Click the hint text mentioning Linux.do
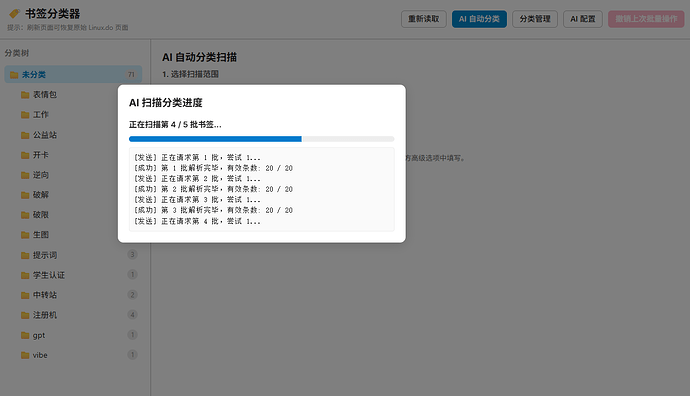This screenshot has height=396, width=690. pos(68,28)
